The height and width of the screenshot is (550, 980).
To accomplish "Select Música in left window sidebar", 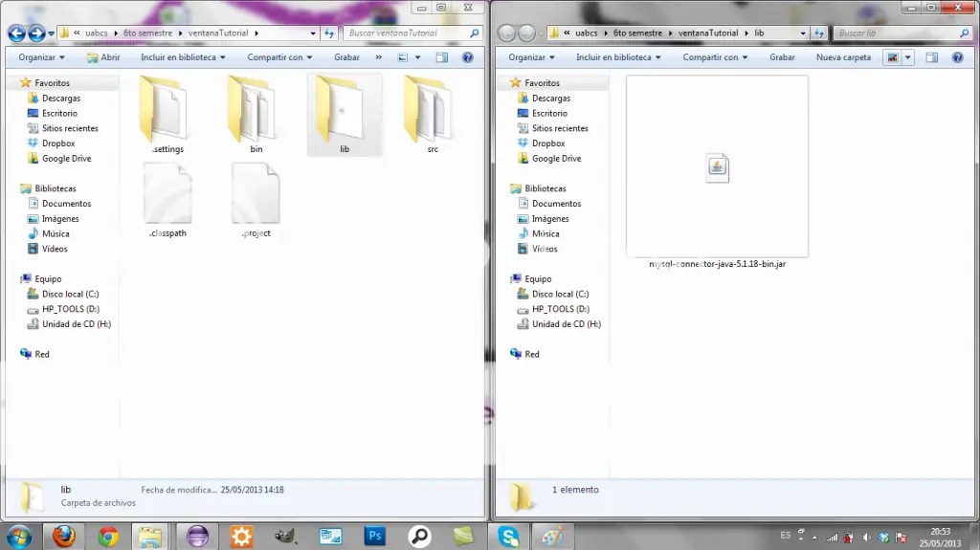I will [56, 233].
